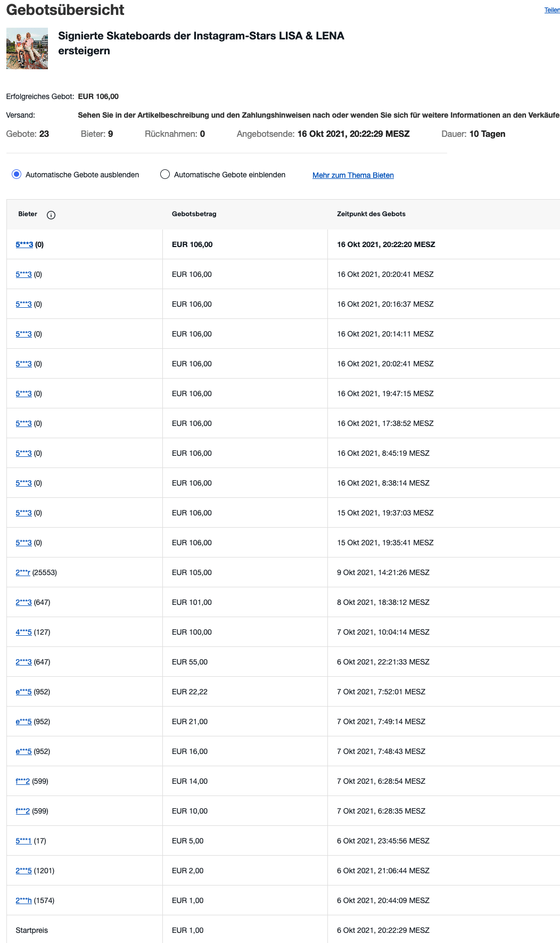Open bidder 5***3 from the 17:38:52 bid
The image size is (560, 943).
click(24, 423)
